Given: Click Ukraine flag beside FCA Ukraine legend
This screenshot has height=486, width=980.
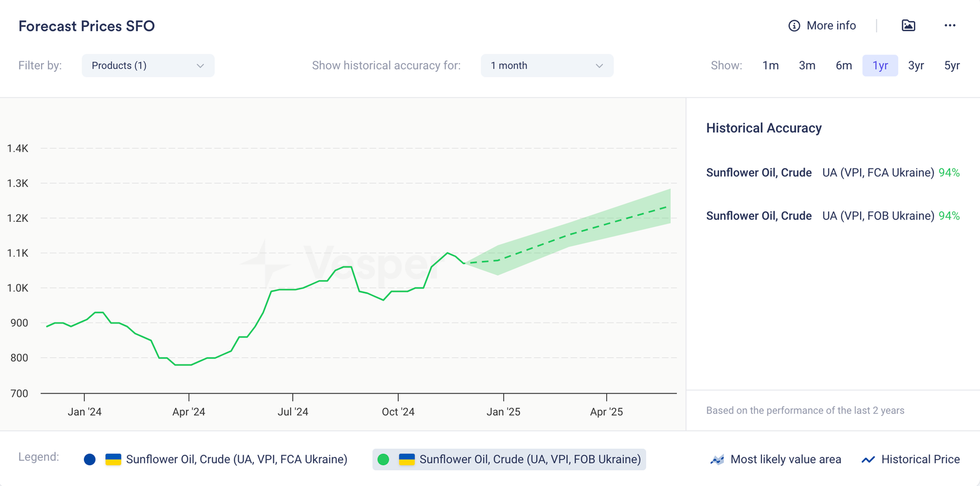Looking at the screenshot, I should (113, 460).
